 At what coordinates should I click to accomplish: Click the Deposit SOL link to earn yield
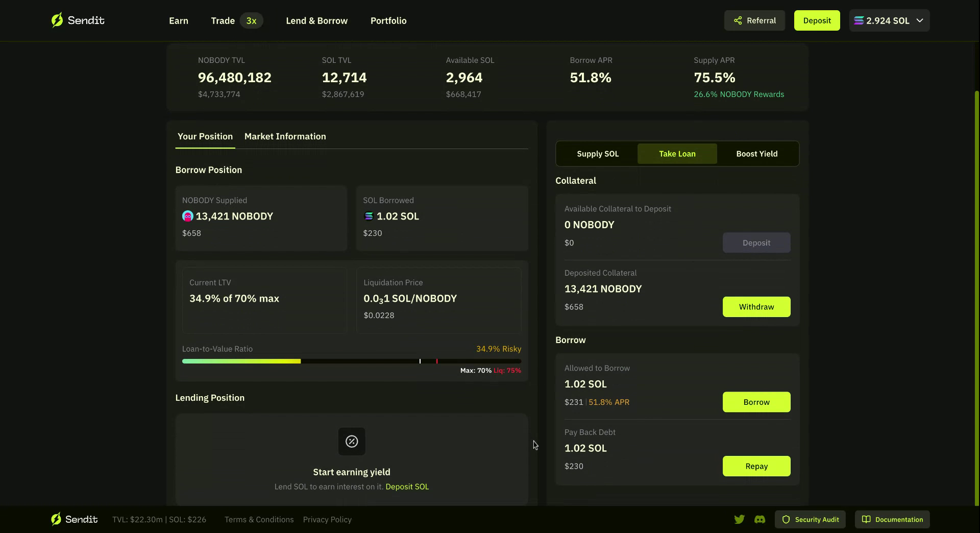pyautogui.click(x=407, y=487)
